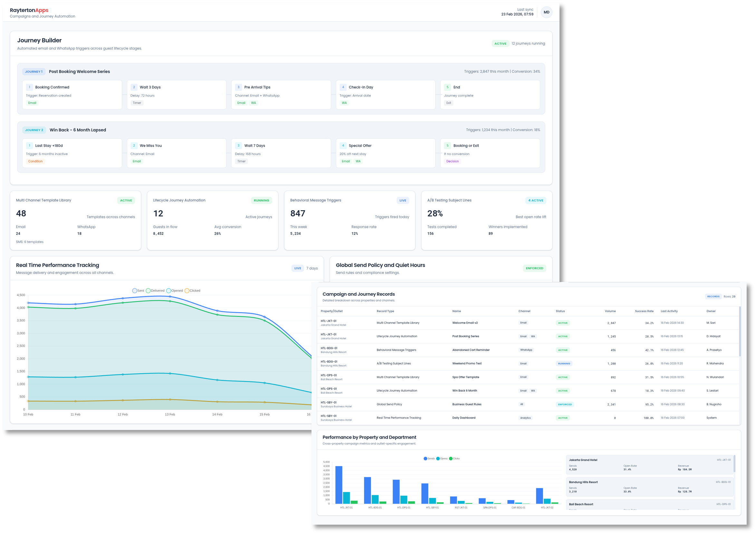Click the 13 Feb Sent data point

[170, 296]
